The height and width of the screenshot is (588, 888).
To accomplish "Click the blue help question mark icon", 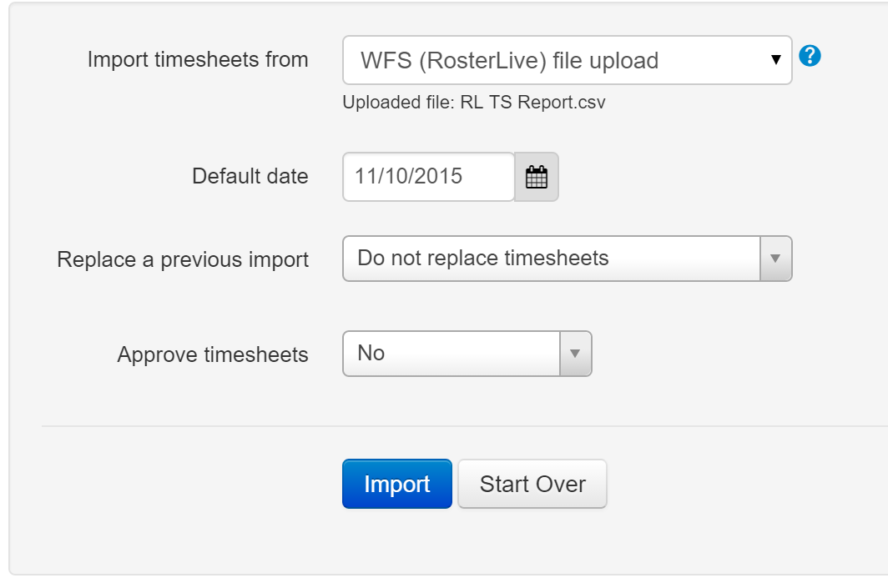I will click(809, 58).
